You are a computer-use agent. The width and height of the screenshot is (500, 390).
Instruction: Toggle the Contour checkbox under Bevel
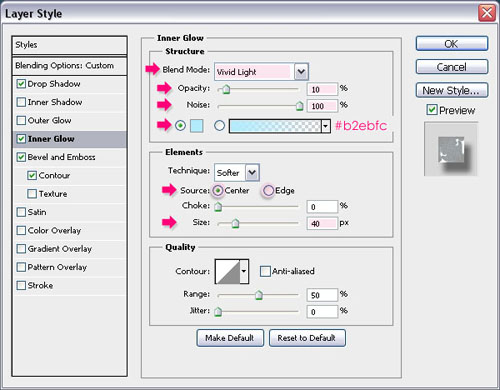(x=32, y=175)
